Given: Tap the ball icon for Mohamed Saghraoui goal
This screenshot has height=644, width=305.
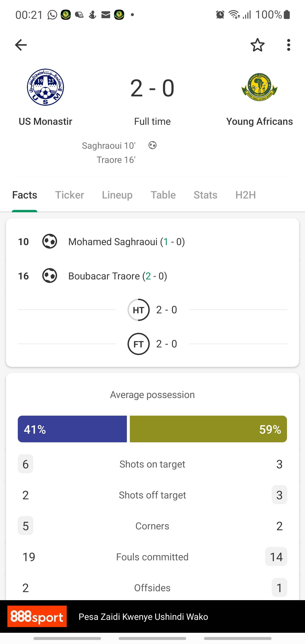Looking at the screenshot, I should pos(50,241).
